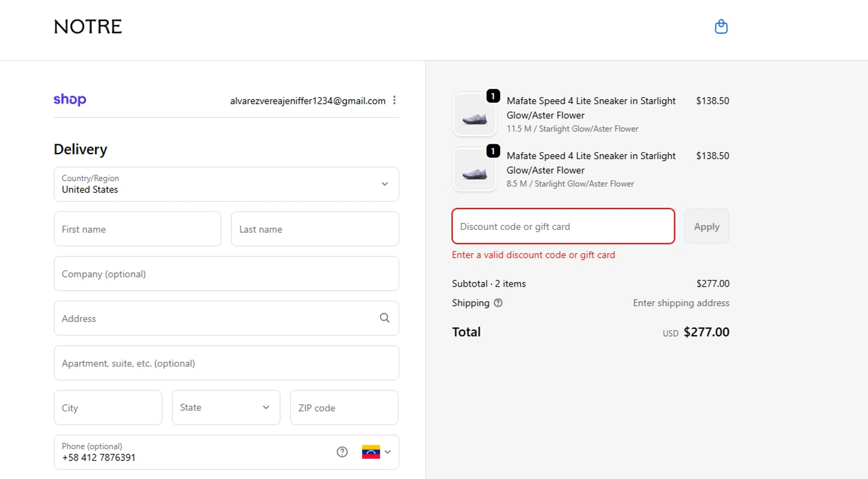
Task: Click the Discount code or gift card field
Action: 563,226
